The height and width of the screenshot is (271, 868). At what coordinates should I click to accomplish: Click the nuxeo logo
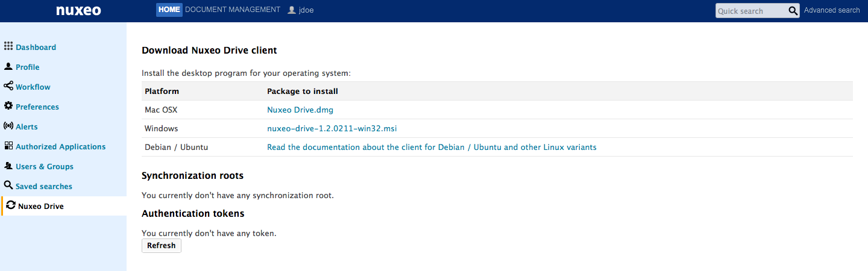tap(78, 10)
